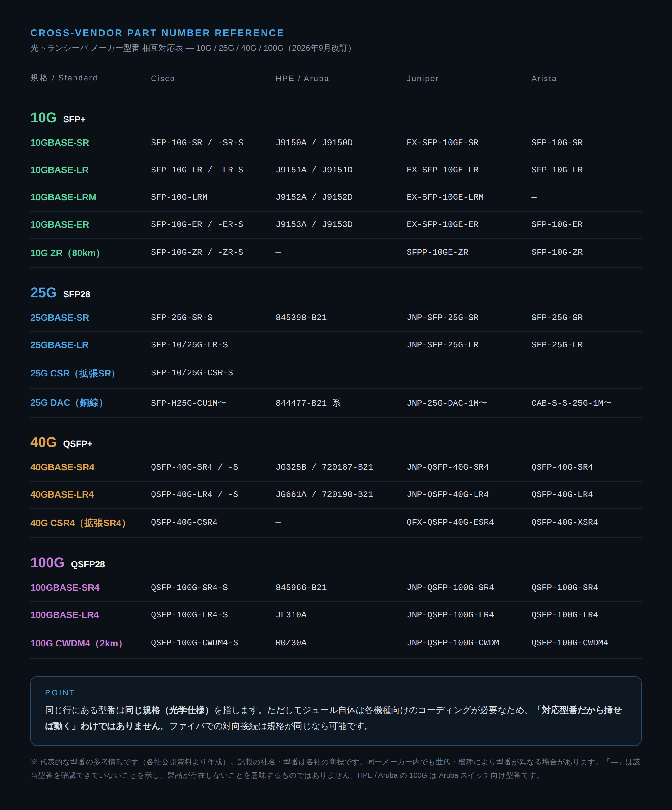Click the Cisco column header

click(163, 79)
